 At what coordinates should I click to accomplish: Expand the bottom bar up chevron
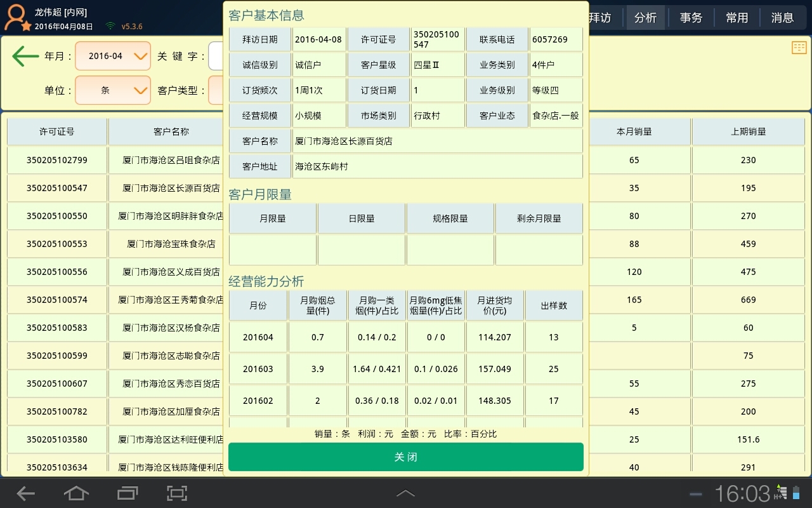click(x=405, y=493)
